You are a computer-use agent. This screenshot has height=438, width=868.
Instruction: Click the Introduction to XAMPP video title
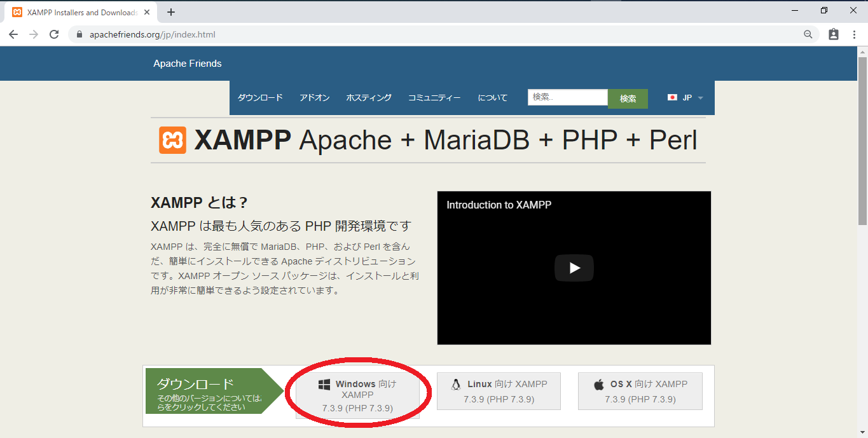[499, 205]
